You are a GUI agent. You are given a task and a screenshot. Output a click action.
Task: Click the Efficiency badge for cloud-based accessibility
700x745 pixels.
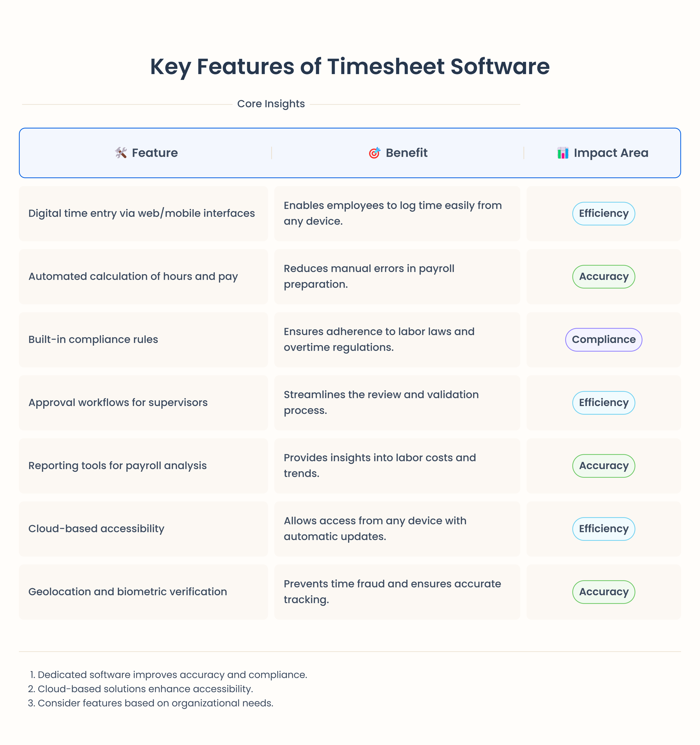tap(603, 529)
